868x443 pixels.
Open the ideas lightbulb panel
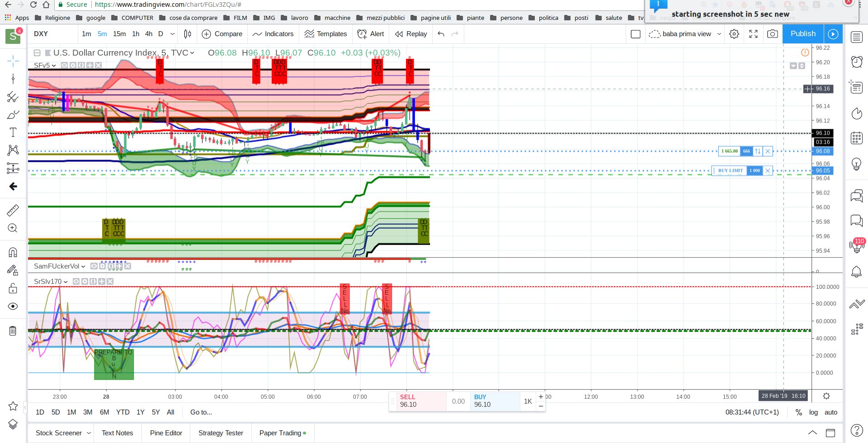click(x=857, y=164)
